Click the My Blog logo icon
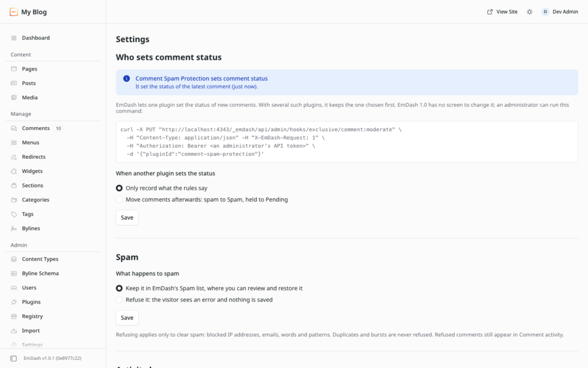The height and width of the screenshot is (368, 588). click(x=14, y=12)
